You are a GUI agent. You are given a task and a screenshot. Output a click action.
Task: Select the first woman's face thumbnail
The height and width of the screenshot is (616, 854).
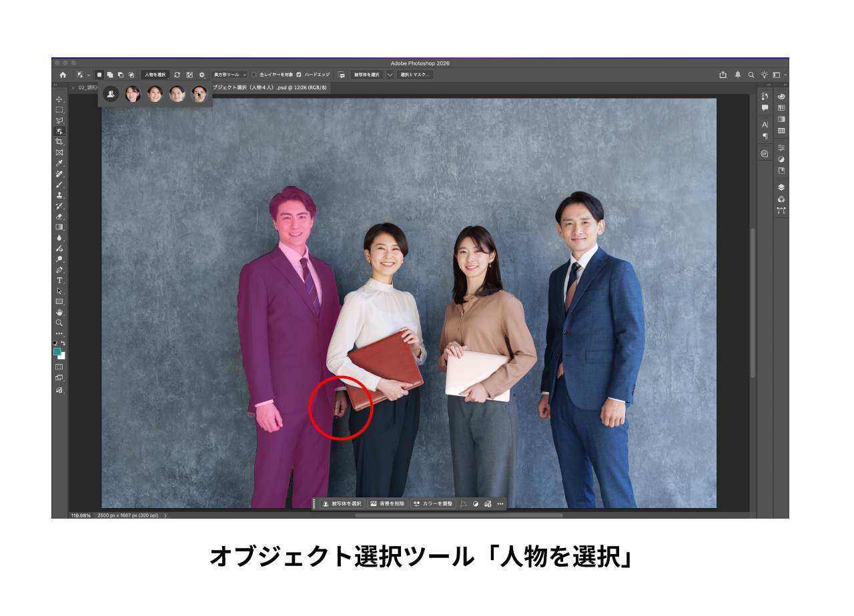click(133, 94)
